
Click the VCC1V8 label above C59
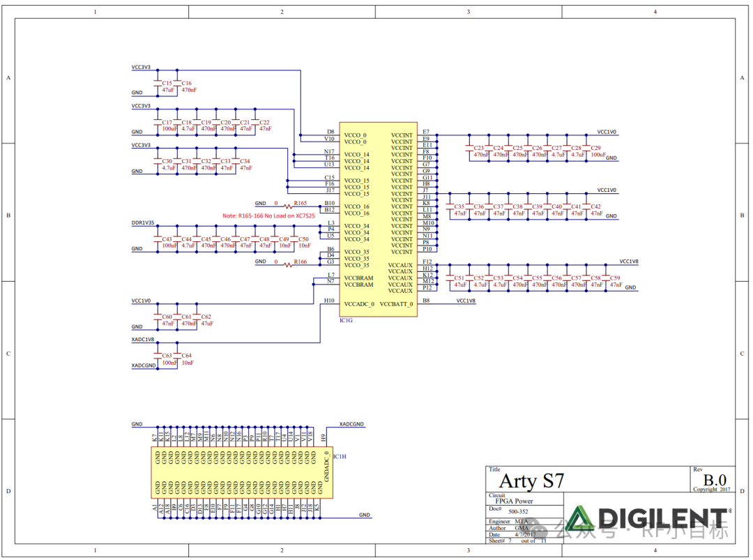pyautogui.click(x=629, y=262)
